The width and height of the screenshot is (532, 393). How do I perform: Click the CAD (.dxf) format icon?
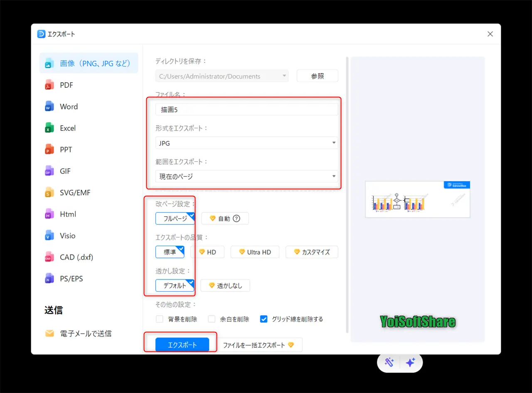[49, 257]
